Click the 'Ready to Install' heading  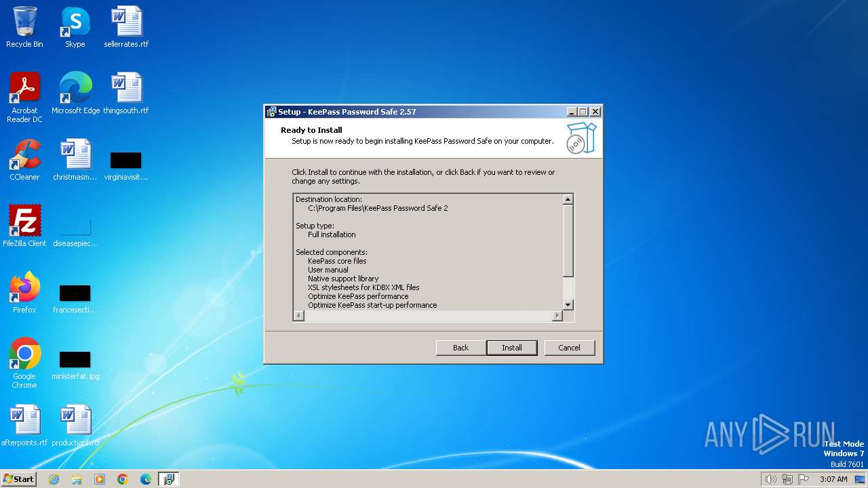(311, 130)
